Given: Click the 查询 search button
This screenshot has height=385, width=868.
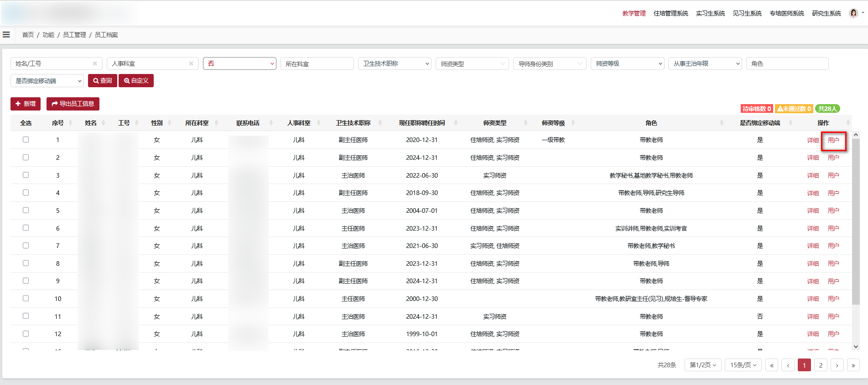Looking at the screenshot, I should [103, 80].
